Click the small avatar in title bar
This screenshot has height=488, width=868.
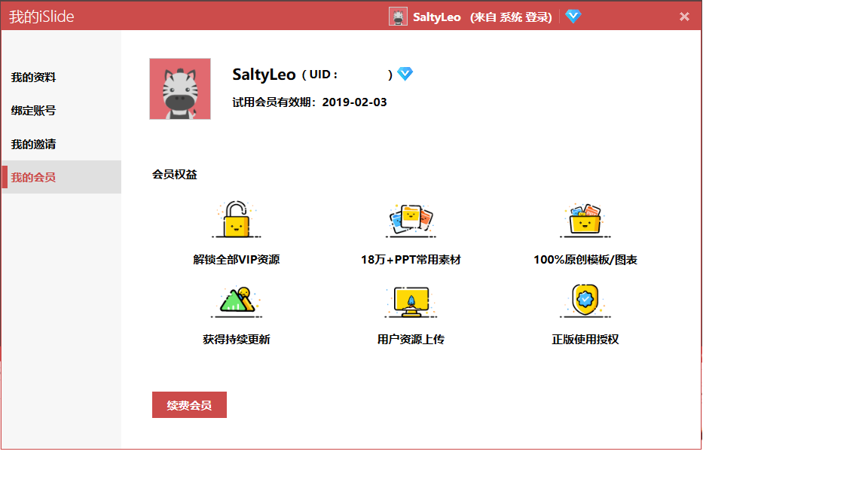click(398, 17)
